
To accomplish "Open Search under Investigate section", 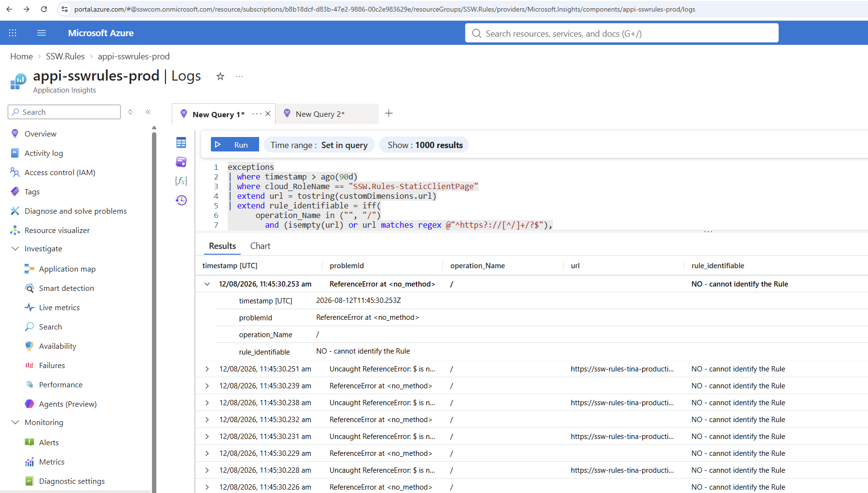I will (50, 327).
